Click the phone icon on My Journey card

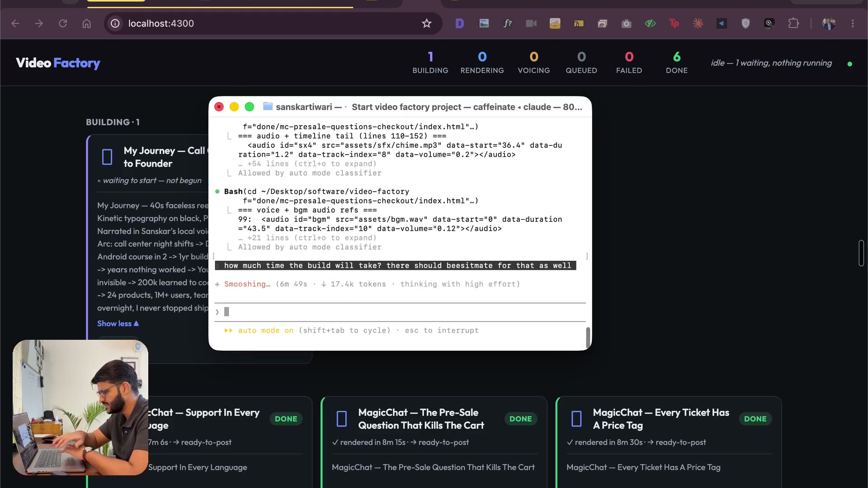click(x=107, y=157)
